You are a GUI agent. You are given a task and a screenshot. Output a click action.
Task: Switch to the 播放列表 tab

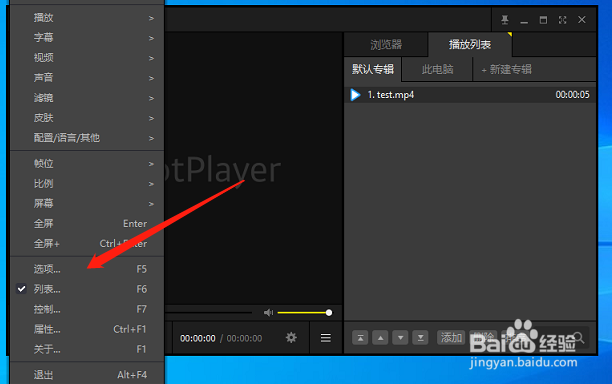tap(470, 44)
